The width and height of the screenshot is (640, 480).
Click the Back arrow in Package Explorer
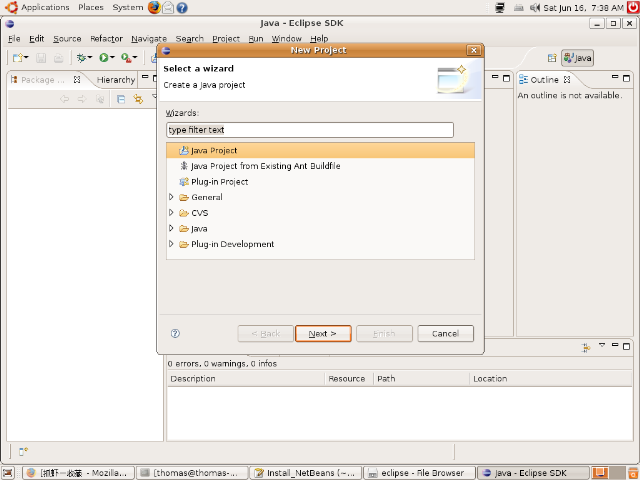[x=64, y=99]
